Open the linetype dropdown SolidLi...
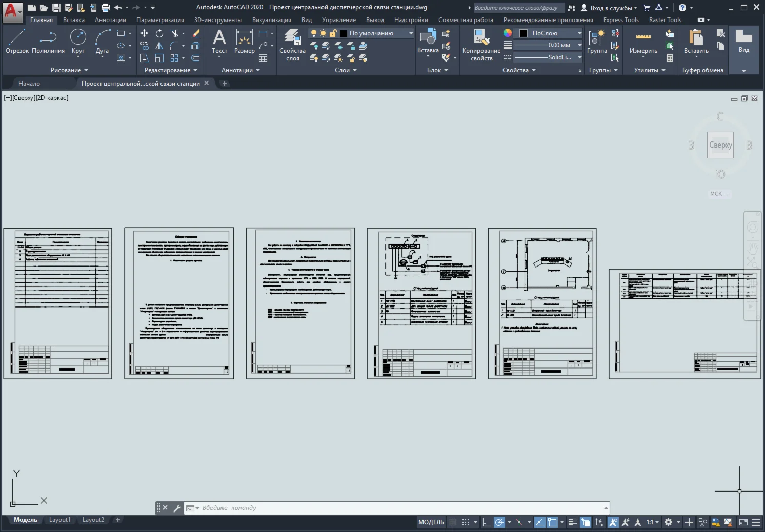Image resolution: width=765 pixels, height=532 pixels. (x=549, y=57)
